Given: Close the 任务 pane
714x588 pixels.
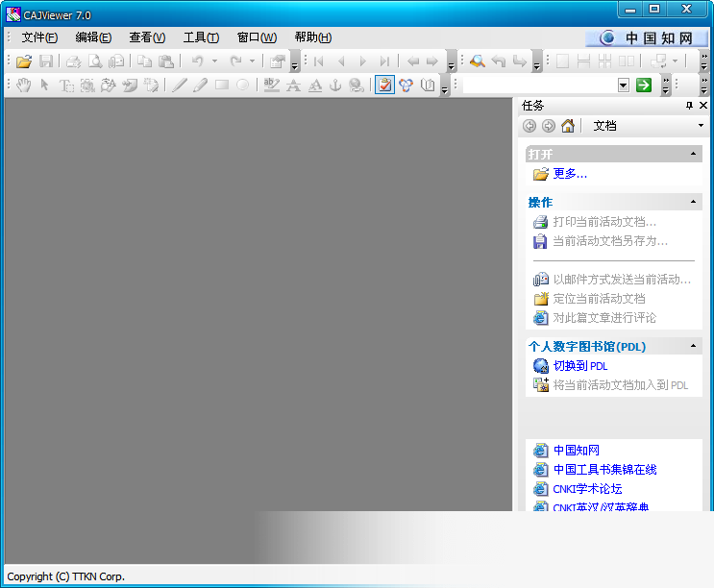Looking at the screenshot, I should click(x=703, y=106).
